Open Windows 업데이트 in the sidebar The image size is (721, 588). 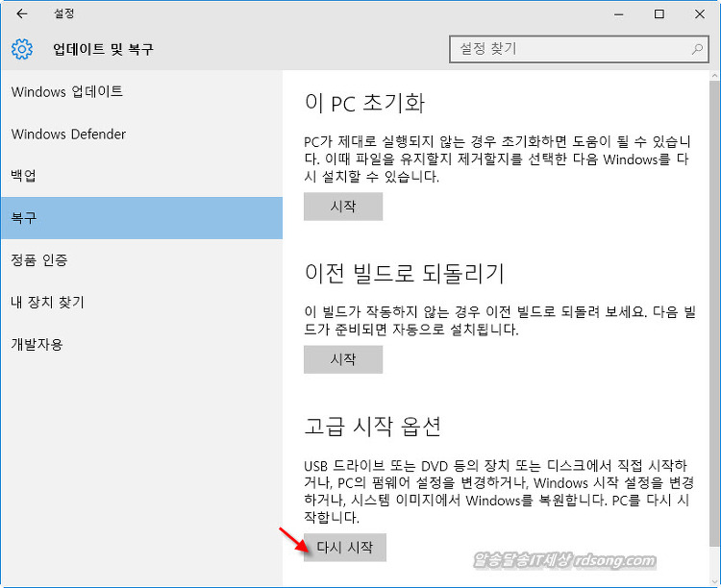67,92
